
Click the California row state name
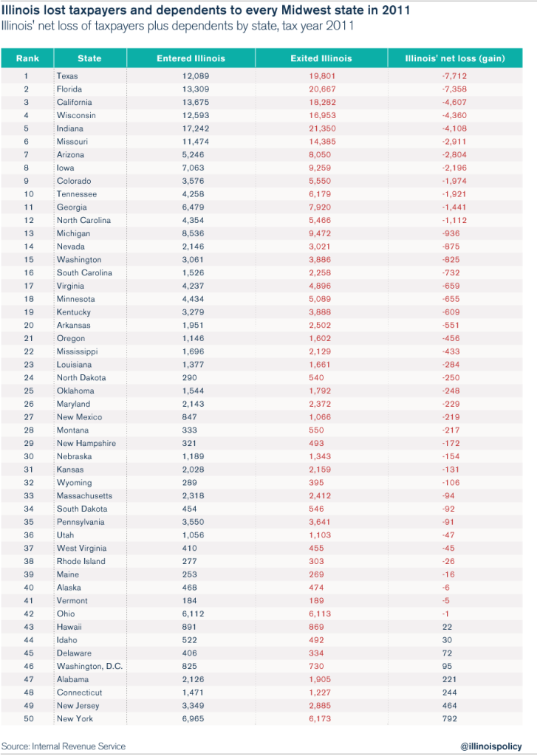pos(75,102)
